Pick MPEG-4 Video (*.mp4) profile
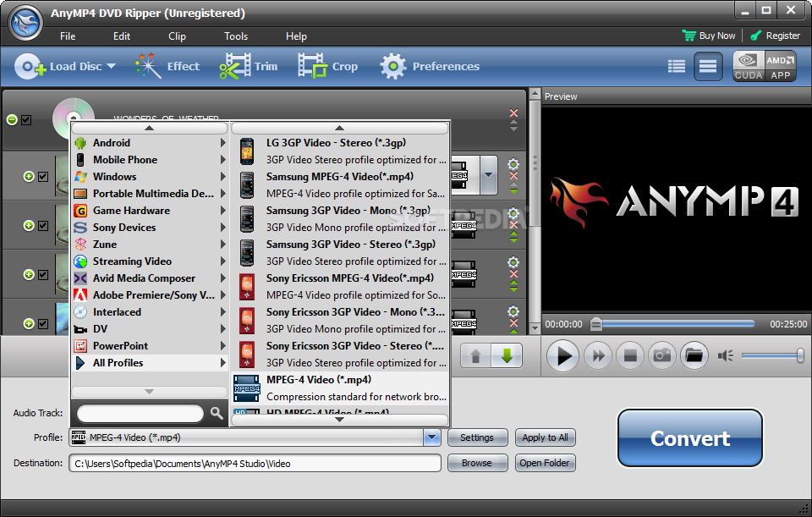The width and height of the screenshot is (812, 517). click(x=340, y=388)
